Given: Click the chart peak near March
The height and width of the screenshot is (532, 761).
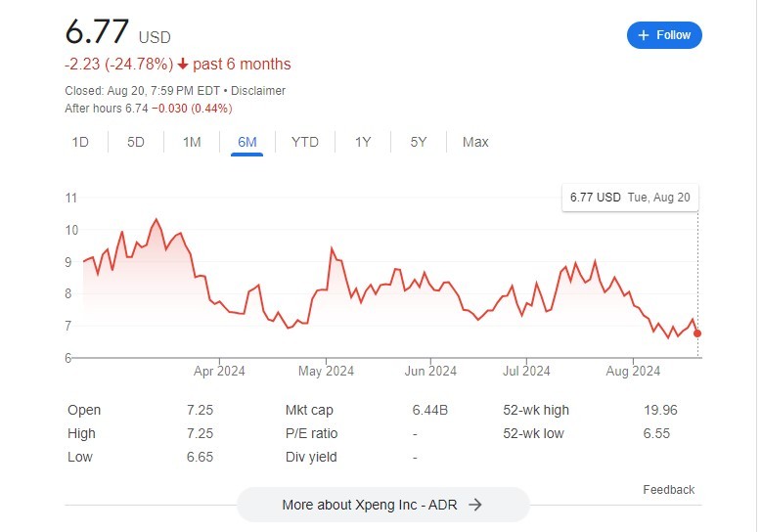Looking at the screenshot, I should click(x=156, y=220).
